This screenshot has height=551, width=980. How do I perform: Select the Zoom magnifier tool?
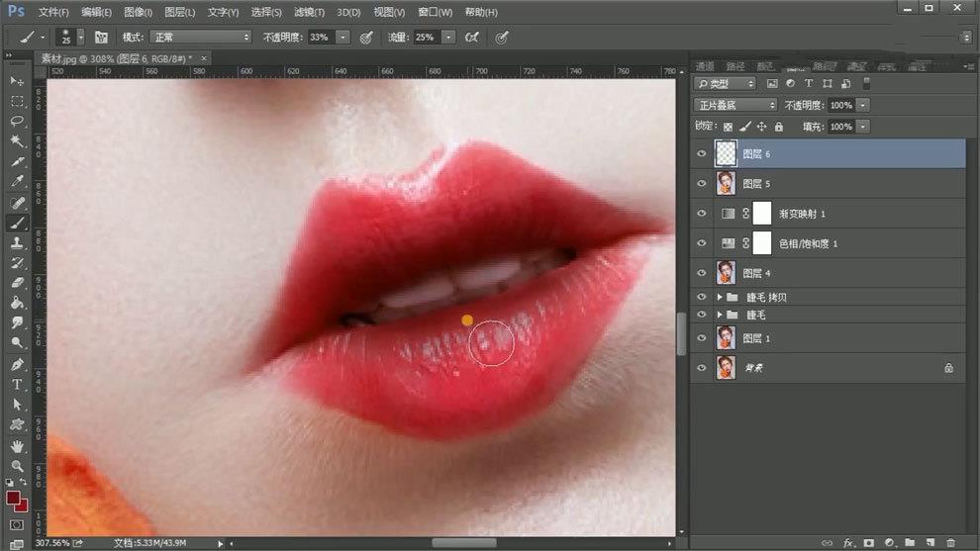coord(17,465)
